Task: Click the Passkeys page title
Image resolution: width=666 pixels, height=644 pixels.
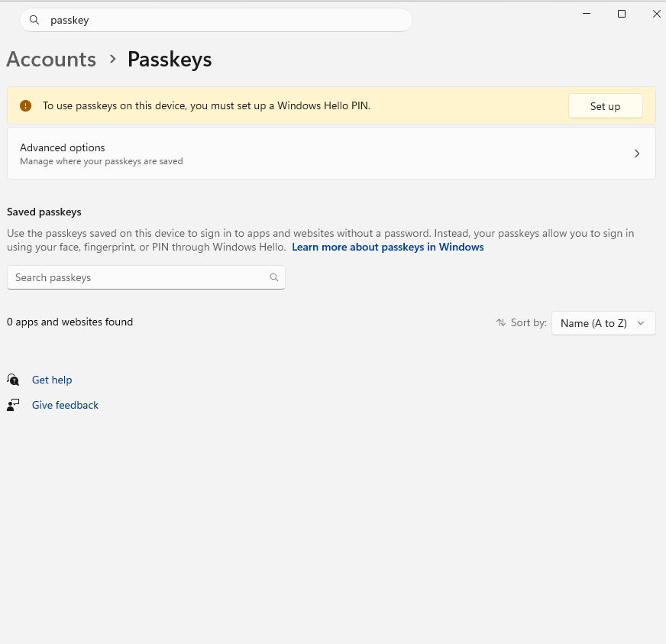Action: [x=170, y=59]
